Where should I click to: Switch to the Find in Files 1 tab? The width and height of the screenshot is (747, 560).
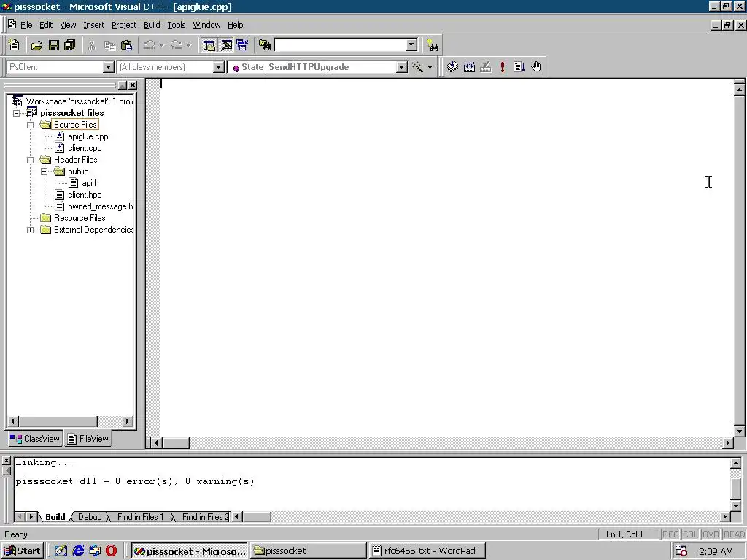tap(140, 517)
